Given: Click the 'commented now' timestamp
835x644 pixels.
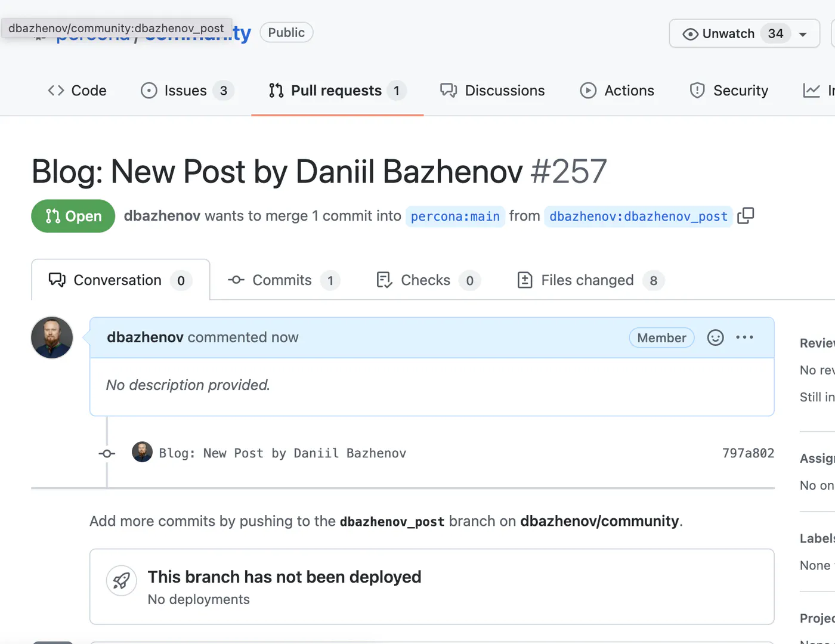Looking at the screenshot, I should (243, 338).
